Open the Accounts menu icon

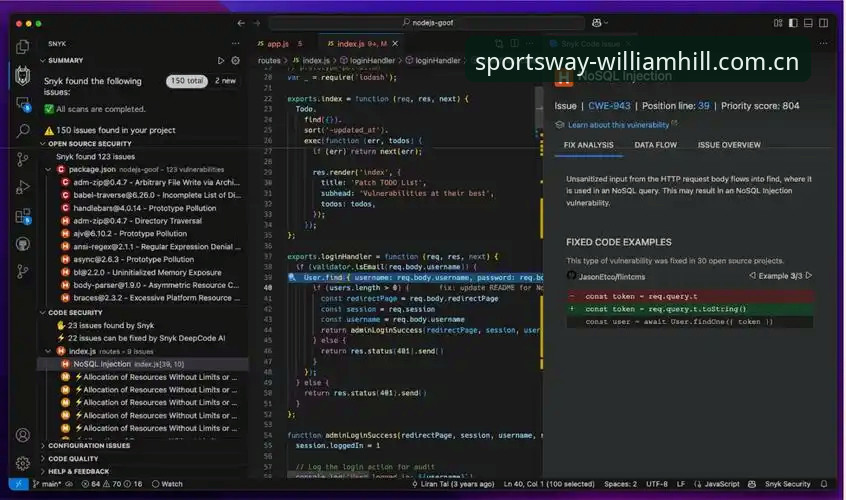[23, 435]
